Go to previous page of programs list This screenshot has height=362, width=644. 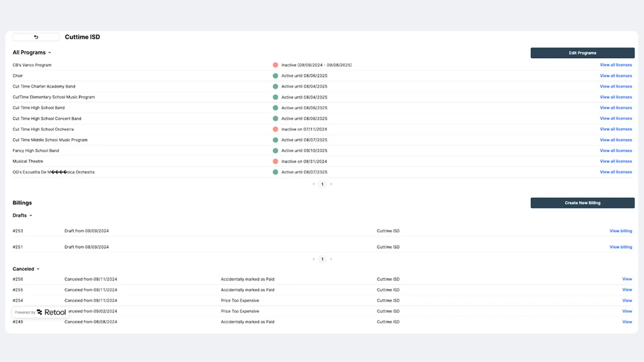(314, 184)
